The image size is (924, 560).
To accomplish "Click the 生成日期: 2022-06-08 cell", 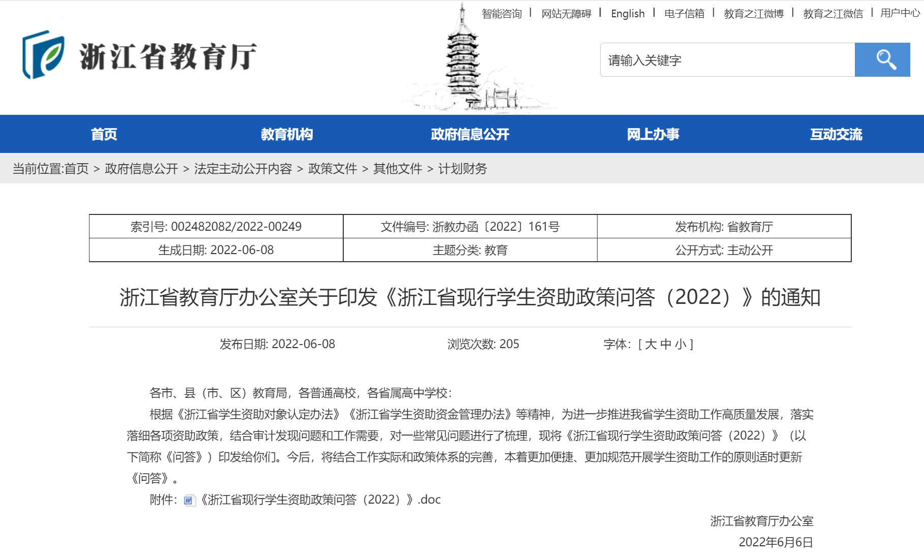I will [x=216, y=250].
